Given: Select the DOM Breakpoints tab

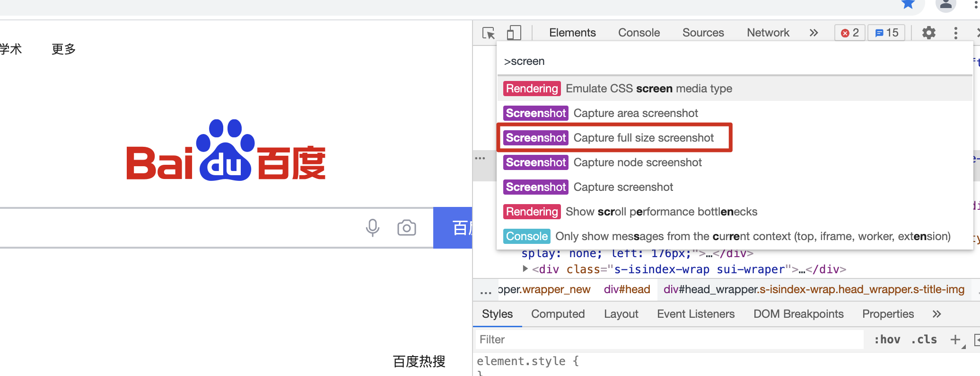Looking at the screenshot, I should (798, 314).
